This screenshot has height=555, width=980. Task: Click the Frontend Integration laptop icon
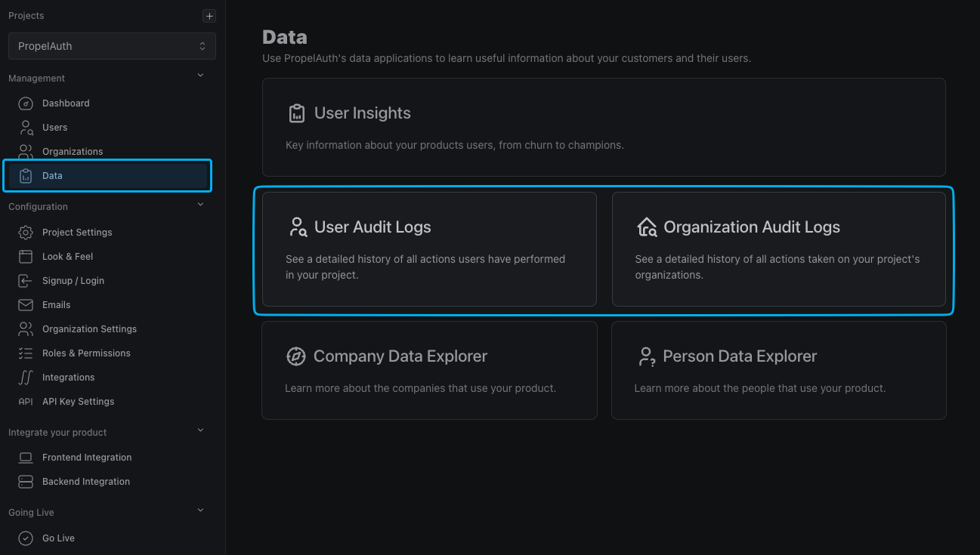coord(26,458)
